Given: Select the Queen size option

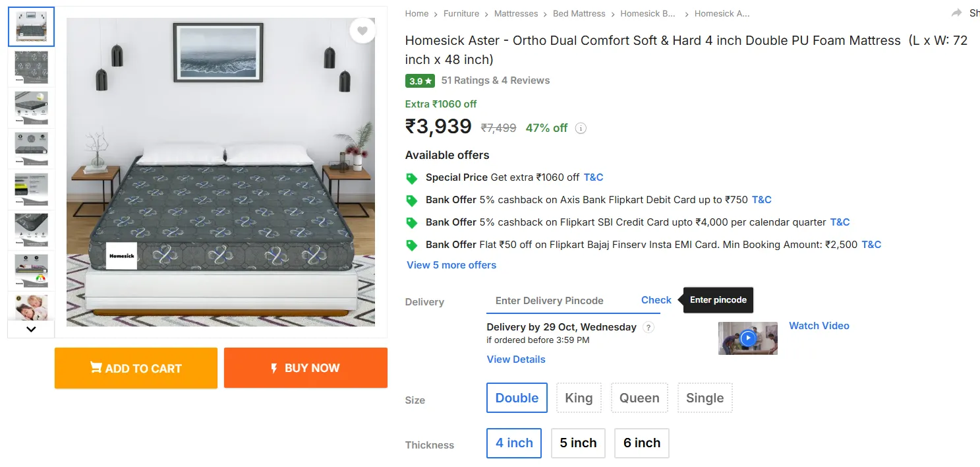Looking at the screenshot, I should [x=639, y=398].
